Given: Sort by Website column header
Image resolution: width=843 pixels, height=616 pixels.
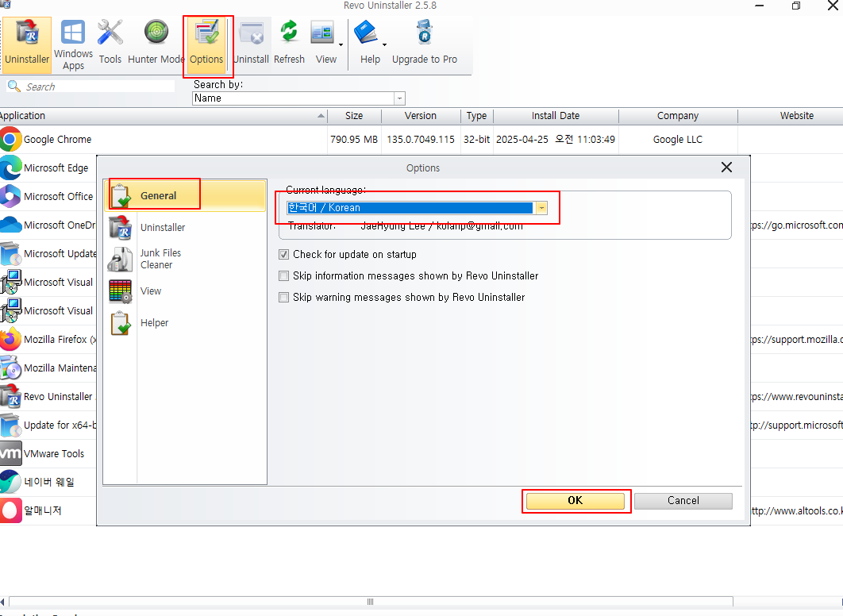Looking at the screenshot, I should click(791, 116).
